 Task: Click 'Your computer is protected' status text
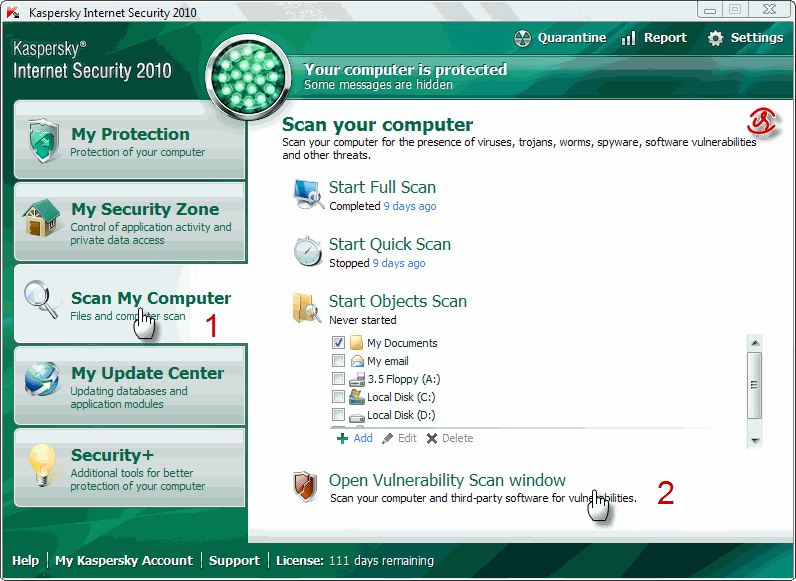click(405, 70)
